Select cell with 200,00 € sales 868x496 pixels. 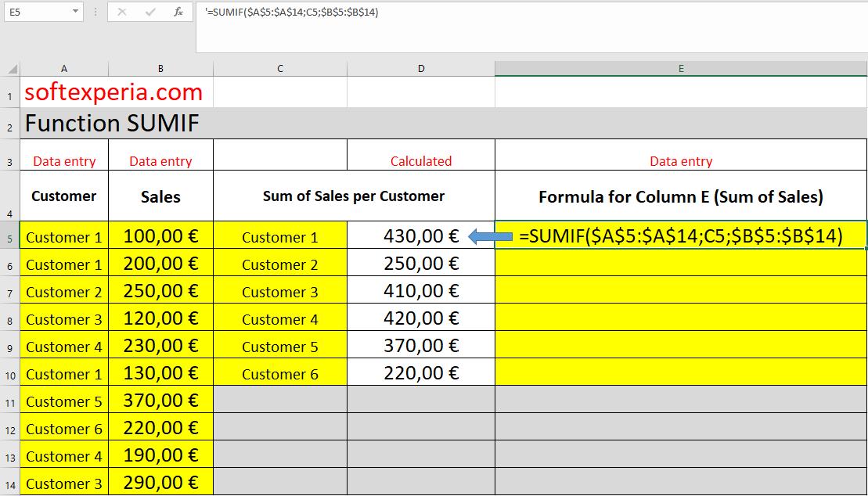(x=160, y=263)
